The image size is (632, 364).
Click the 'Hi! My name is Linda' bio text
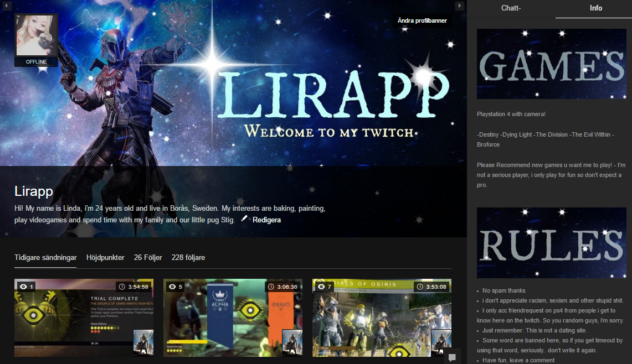(x=170, y=214)
